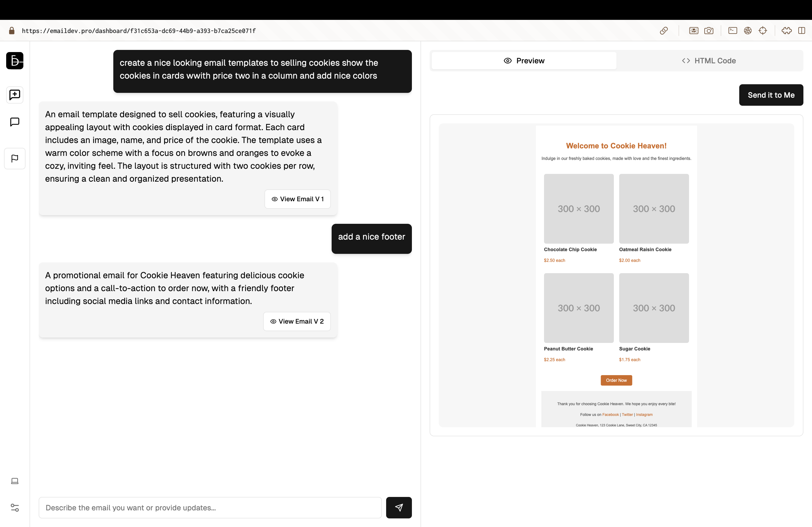Click the flag icon in sidebar
812x527 pixels.
pyautogui.click(x=15, y=159)
